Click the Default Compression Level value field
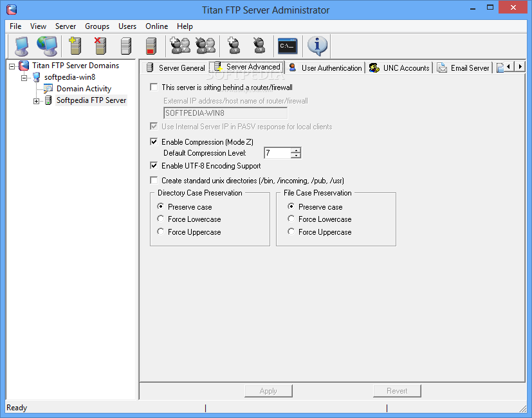The width and height of the screenshot is (532, 418). coord(277,152)
